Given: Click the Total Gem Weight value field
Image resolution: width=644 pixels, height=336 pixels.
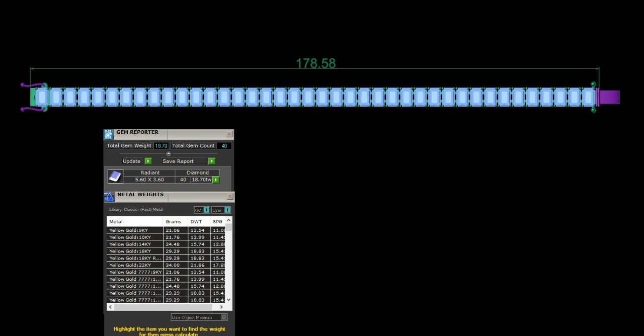Looking at the screenshot, I should point(161,146).
